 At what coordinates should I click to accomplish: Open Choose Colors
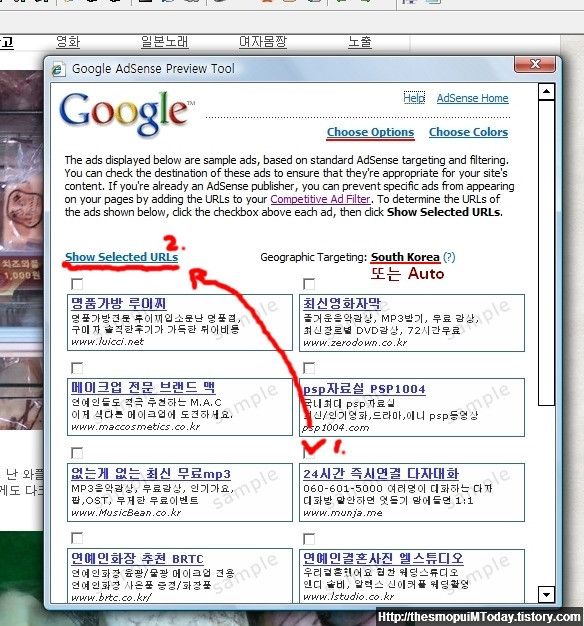[468, 132]
